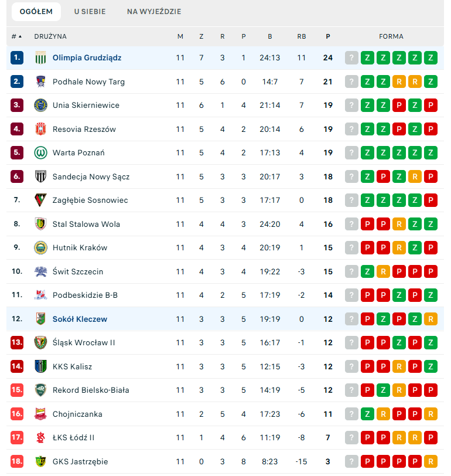The height and width of the screenshot is (476, 451).
Task: Click the Olimpia Grudziądz club crest
Action: [40, 58]
